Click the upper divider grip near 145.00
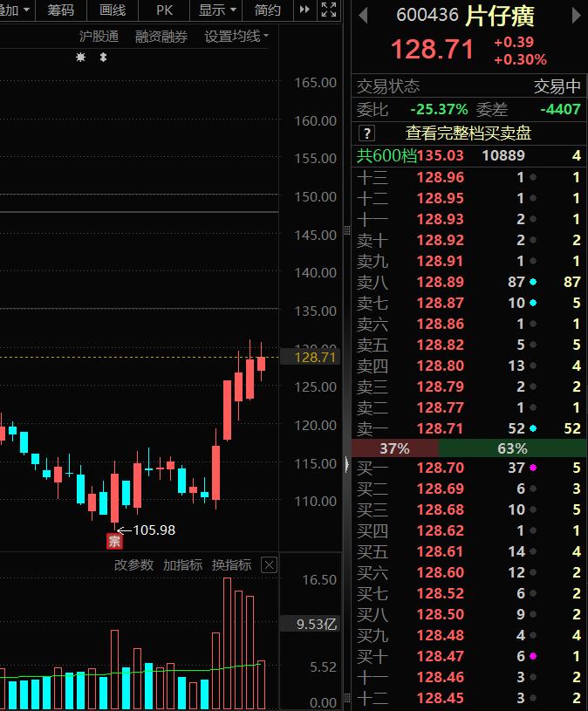 click(347, 230)
